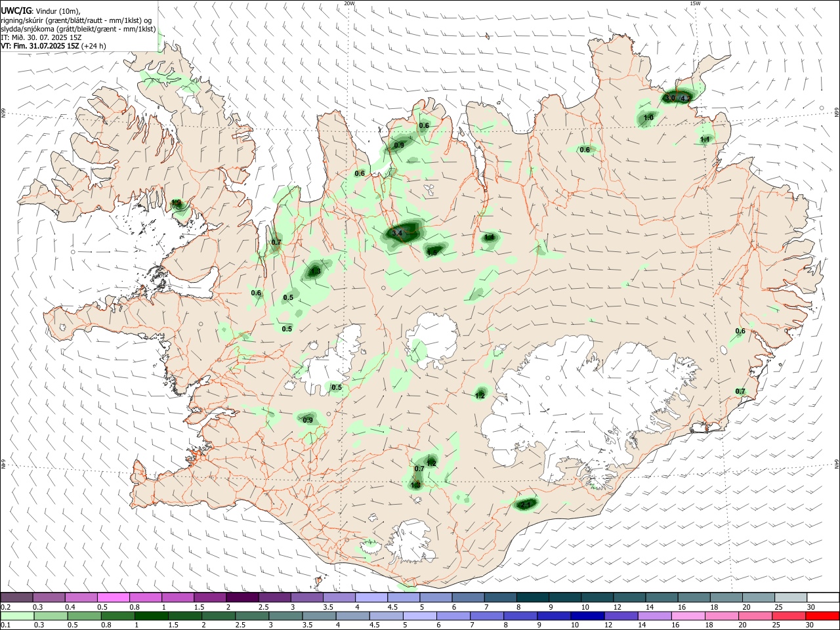The image size is (840, 630).
Task: Click the white swatch ending the snow legend
Action: point(822,598)
